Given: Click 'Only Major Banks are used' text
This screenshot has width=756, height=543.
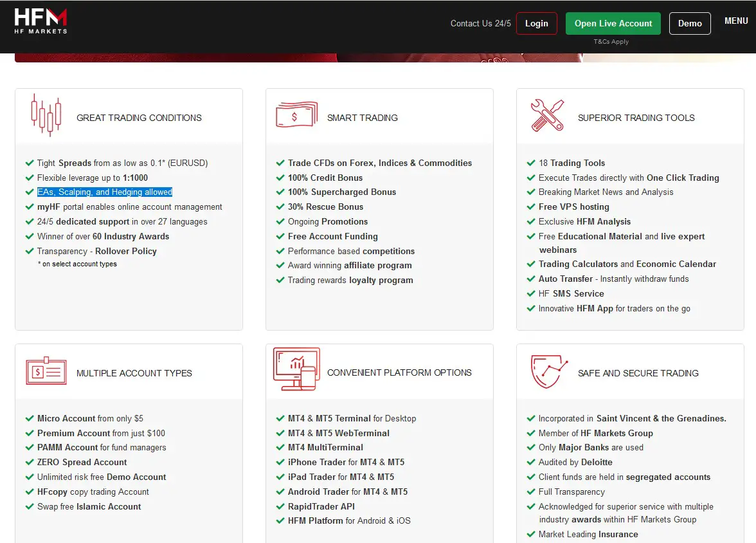Looking at the screenshot, I should pos(591,447).
